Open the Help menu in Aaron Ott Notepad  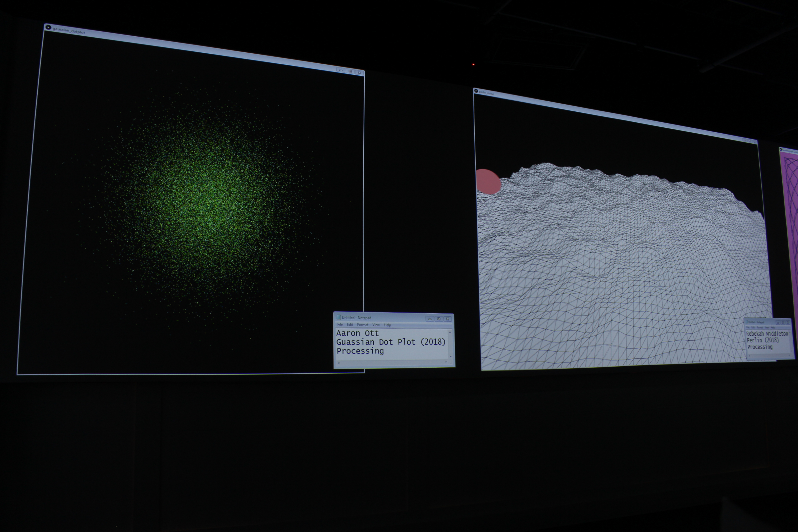(x=387, y=325)
